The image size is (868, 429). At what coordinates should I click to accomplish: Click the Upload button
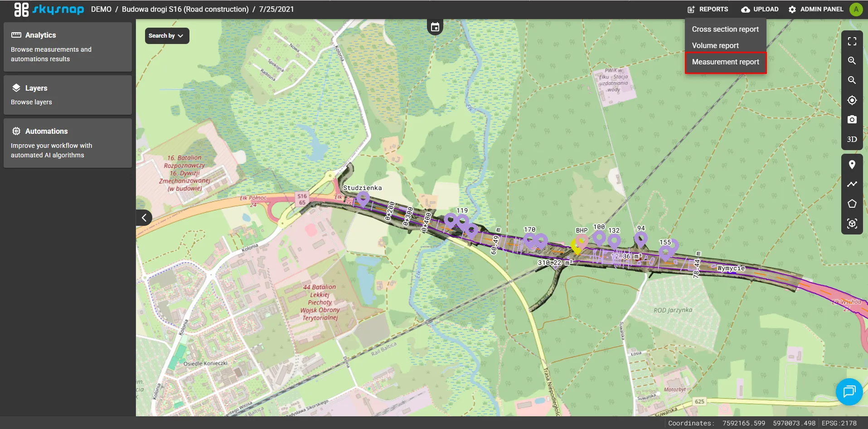point(760,9)
